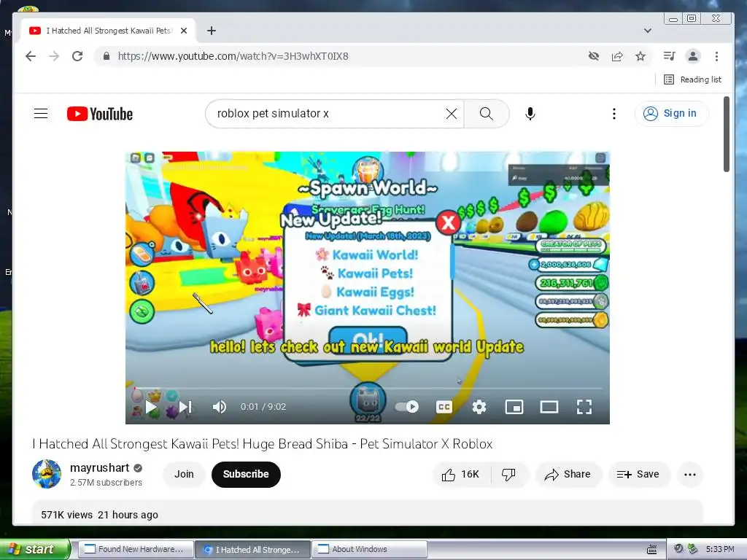747x560 pixels.
Task: Open mayrushart channel avatar
Action: (x=47, y=474)
